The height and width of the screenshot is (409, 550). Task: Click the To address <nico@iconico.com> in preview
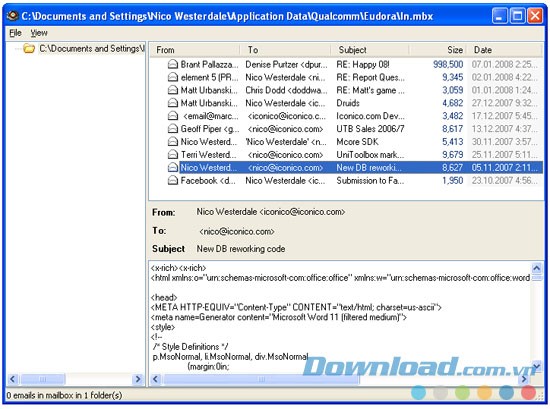coord(237,232)
